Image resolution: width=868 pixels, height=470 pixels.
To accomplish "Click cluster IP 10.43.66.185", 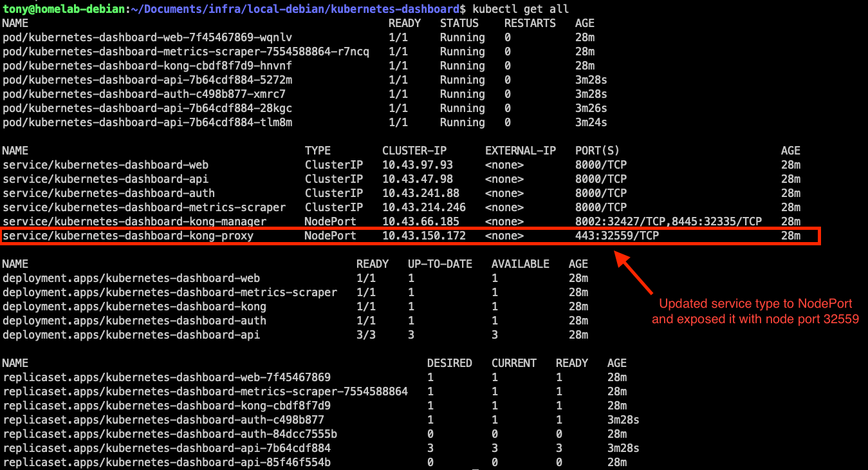I will (421, 221).
